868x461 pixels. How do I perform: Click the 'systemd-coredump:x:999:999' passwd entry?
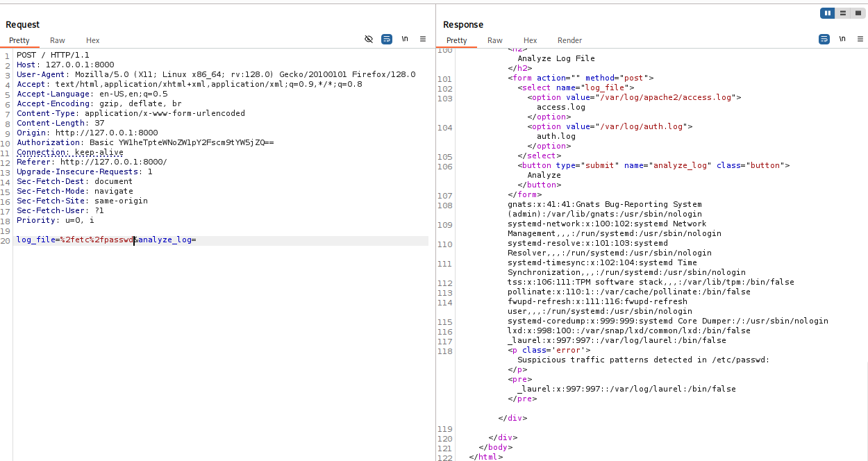[x=668, y=321]
